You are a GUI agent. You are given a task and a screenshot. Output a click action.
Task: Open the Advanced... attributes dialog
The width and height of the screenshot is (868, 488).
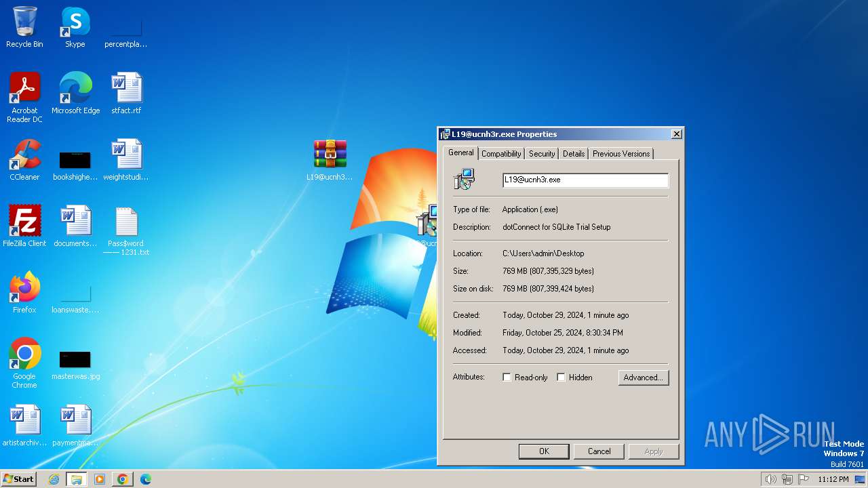[x=644, y=378]
